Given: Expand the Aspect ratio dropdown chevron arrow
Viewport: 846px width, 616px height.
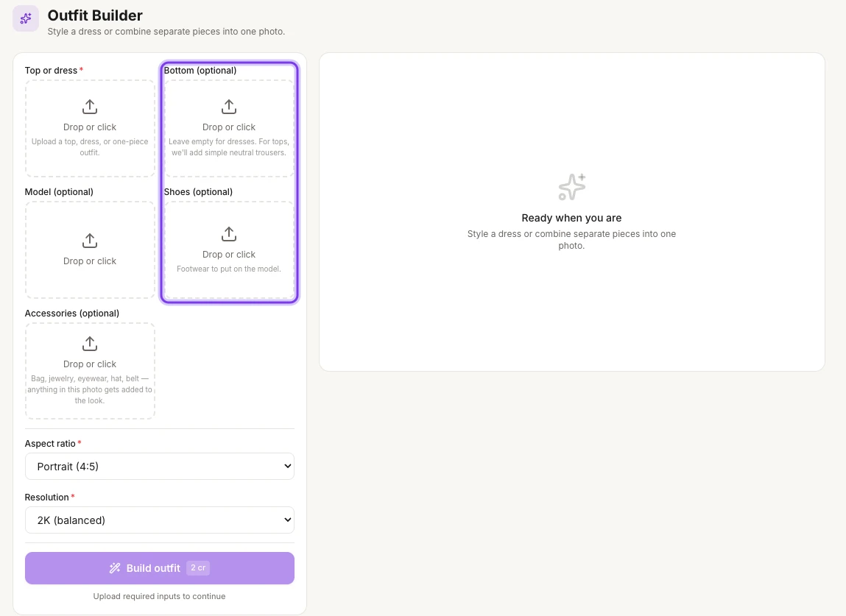Looking at the screenshot, I should [288, 466].
